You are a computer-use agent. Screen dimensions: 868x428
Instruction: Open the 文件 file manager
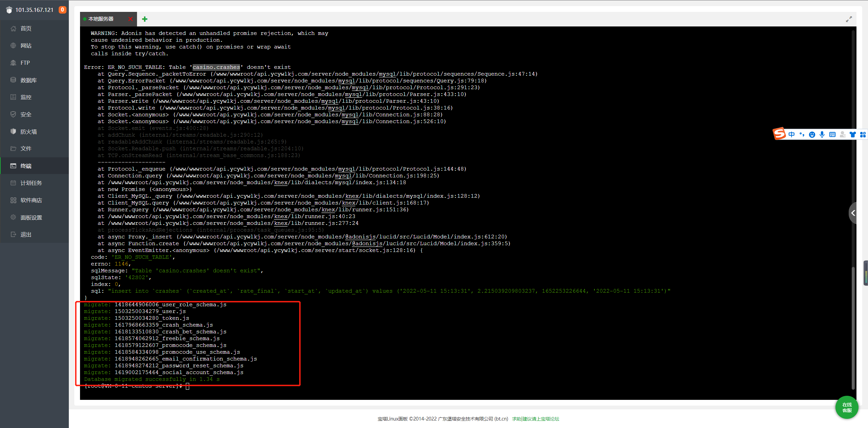pyautogui.click(x=26, y=149)
